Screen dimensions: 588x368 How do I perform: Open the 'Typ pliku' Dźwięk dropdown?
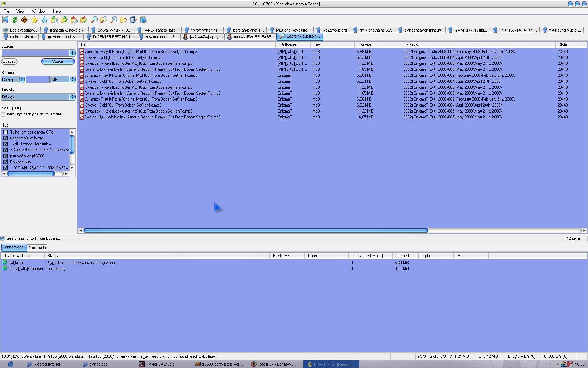[x=38, y=97]
